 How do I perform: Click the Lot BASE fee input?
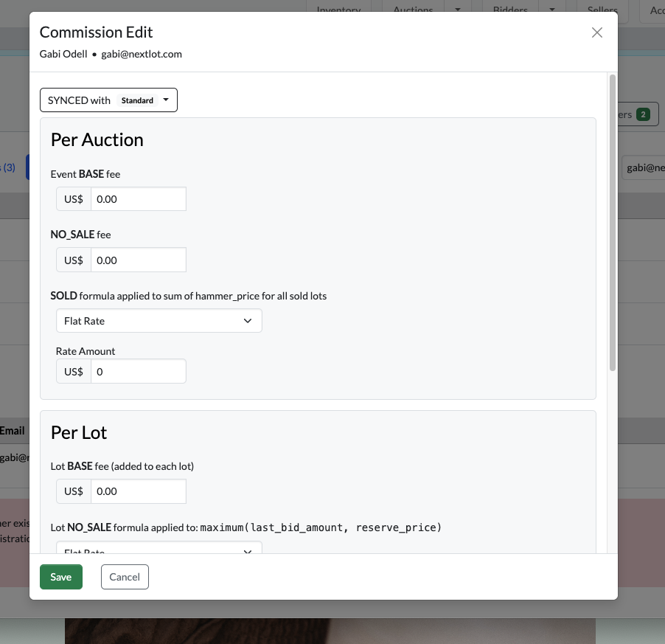coord(139,491)
